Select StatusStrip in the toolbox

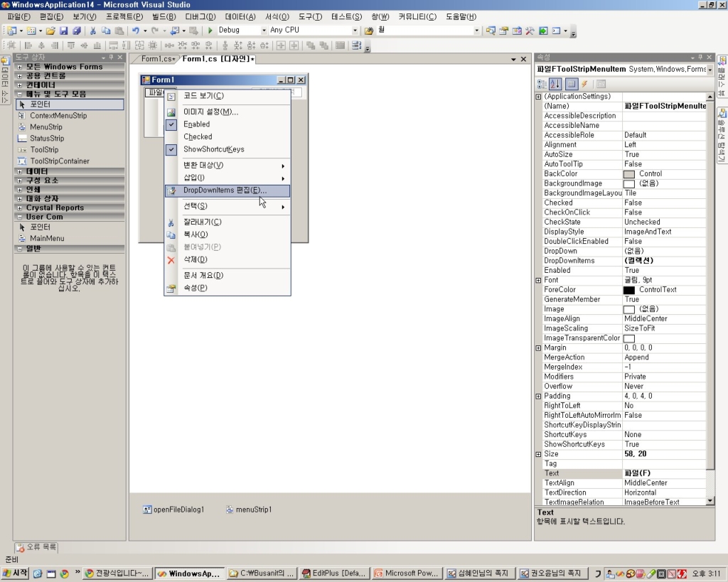70,139
